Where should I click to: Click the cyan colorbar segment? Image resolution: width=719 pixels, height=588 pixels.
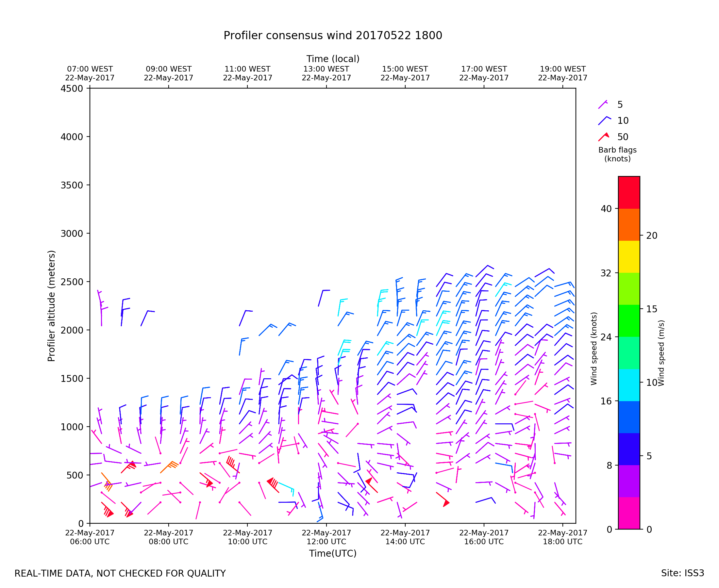point(629,385)
